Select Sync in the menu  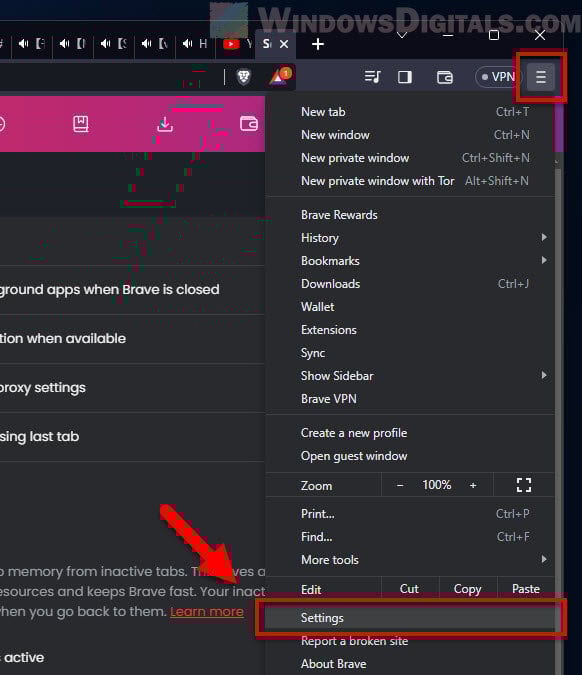410,353
